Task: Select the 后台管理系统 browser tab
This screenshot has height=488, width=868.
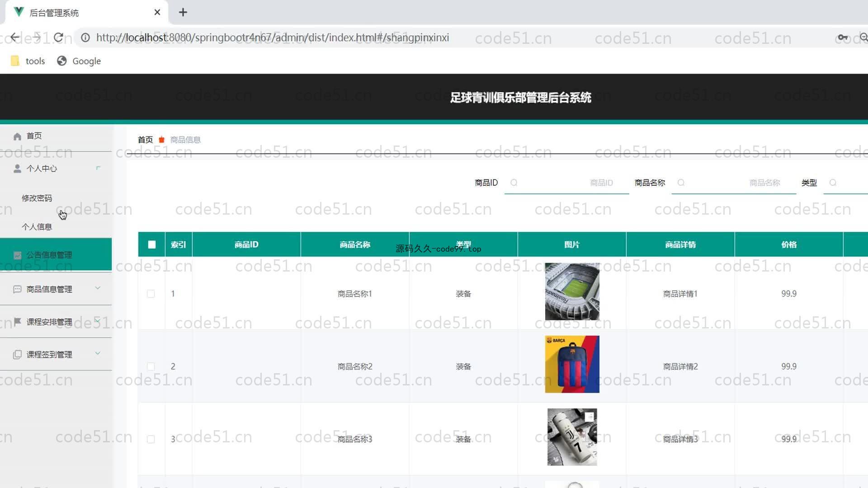Action: [x=86, y=12]
